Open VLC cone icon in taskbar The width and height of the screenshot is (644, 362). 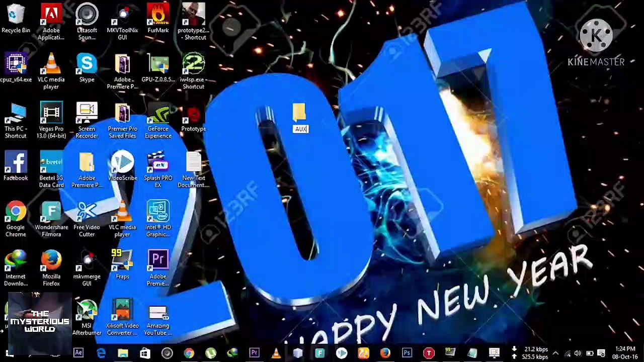point(276,353)
